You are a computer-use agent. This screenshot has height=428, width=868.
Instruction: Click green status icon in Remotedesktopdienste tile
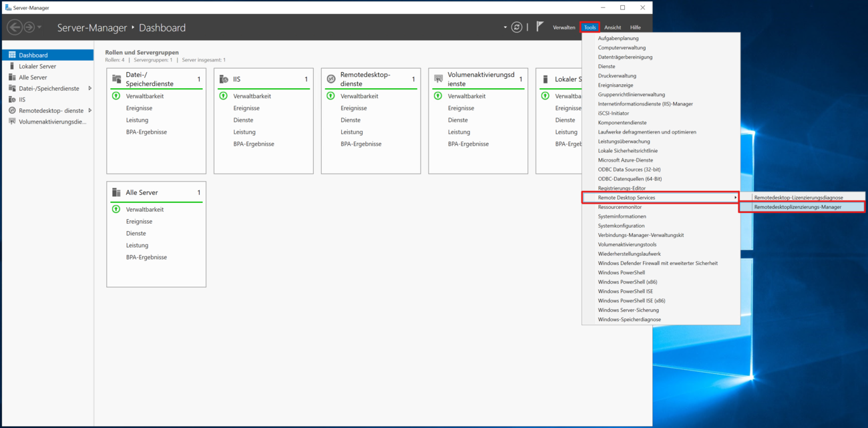(331, 96)
